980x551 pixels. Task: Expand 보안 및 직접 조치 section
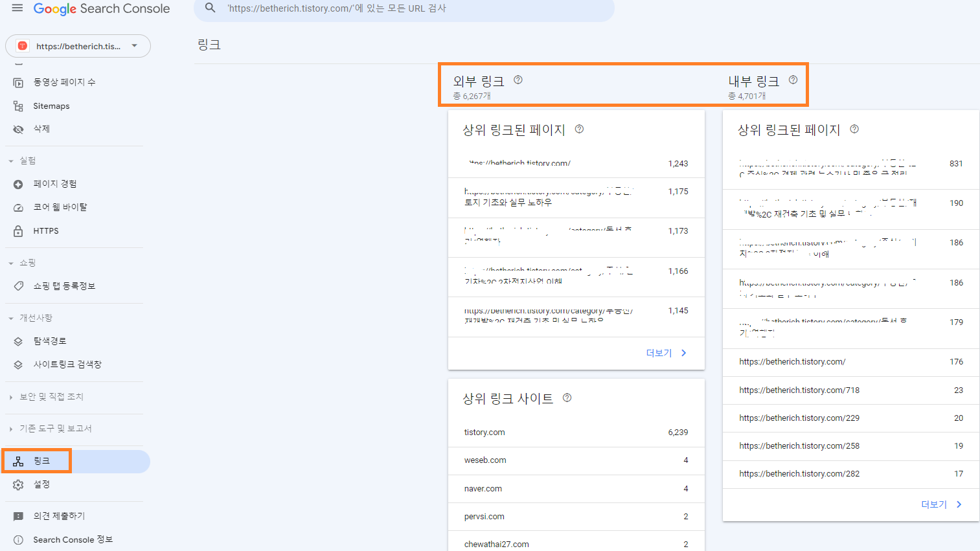46,397
